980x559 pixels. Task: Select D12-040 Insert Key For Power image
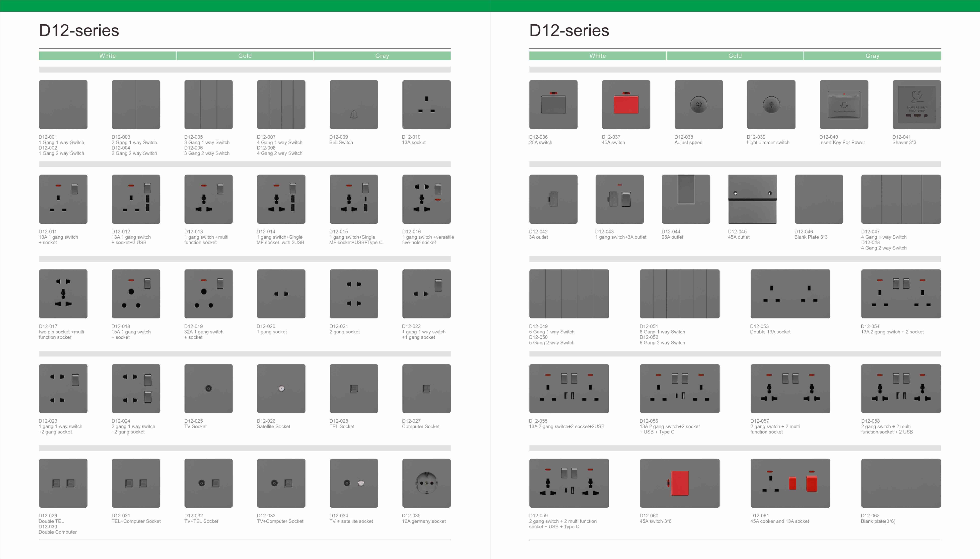pyautogui.click(x=844, y=104)
